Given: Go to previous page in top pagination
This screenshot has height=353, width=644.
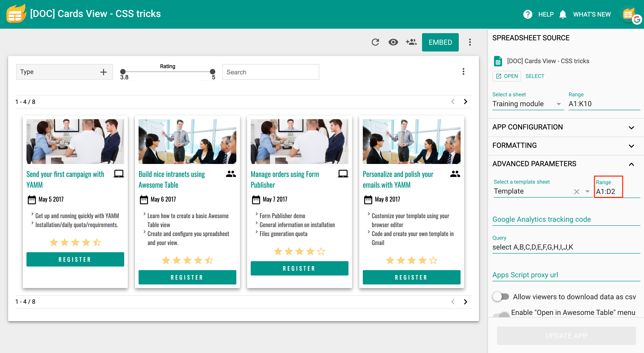Looking at the screenshot, I should click(453, 102).
